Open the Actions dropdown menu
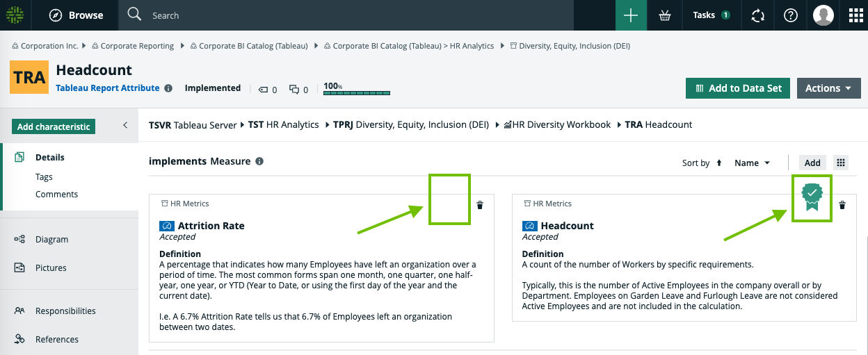This screenshot has height=355, width=868. pyautogui.click(x=828, y=88)
